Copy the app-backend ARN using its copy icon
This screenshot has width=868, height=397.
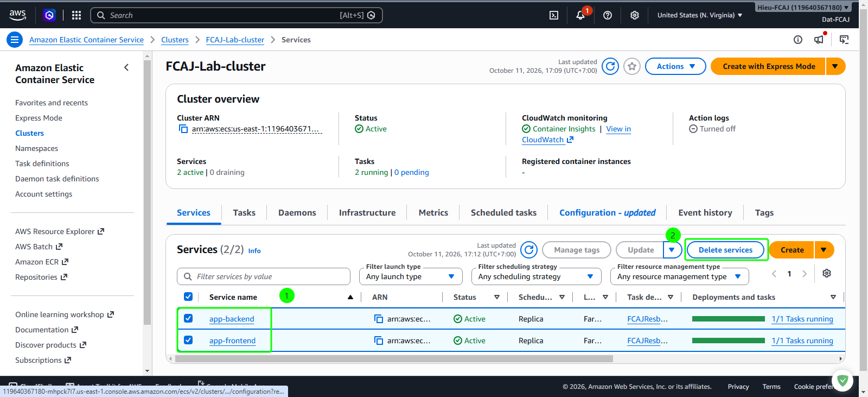click(379, 319)
